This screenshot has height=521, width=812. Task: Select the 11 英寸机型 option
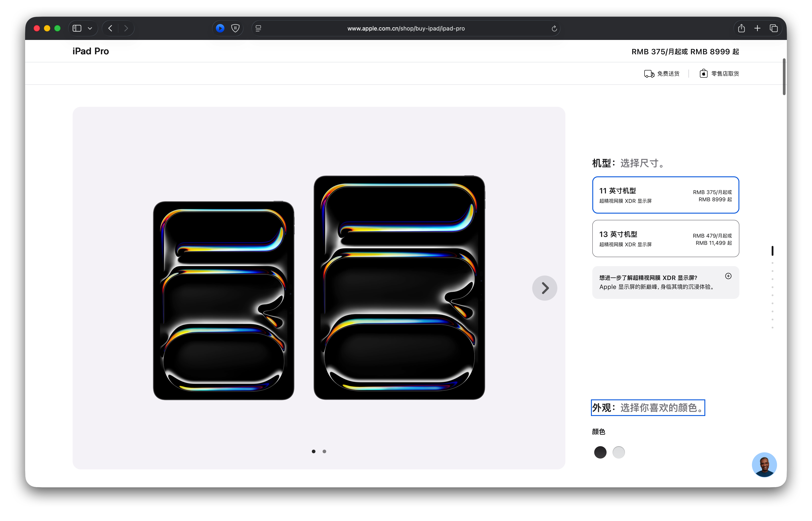point(665,195)
